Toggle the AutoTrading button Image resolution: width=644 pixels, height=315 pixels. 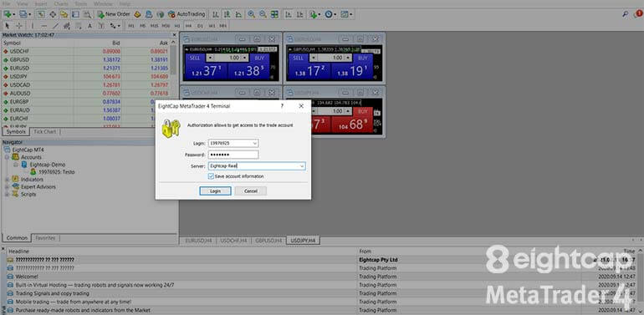click(187, 14)
